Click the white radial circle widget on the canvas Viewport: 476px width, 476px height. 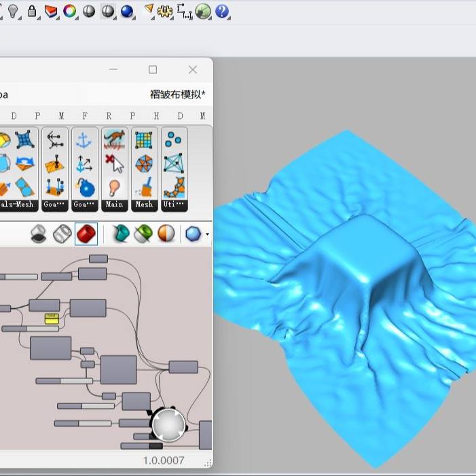click(168, 424)
